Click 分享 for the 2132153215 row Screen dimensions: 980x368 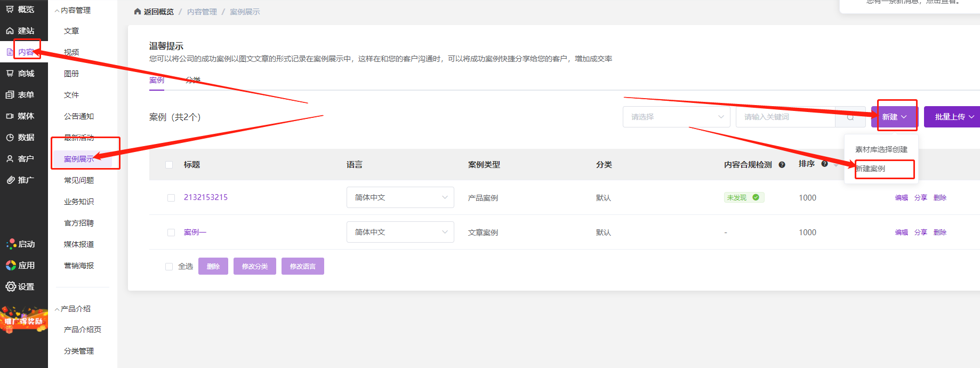[921, 197]
